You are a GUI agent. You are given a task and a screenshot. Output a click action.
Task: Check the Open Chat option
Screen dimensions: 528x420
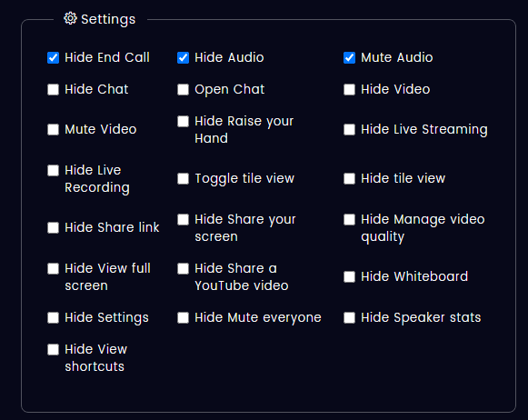coord(184,90)
